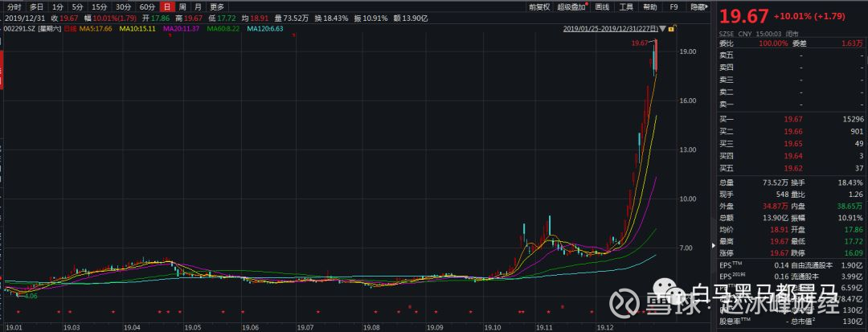
Task: Click the 19.12 date label on time axis
Action: [x=604, y=327]
